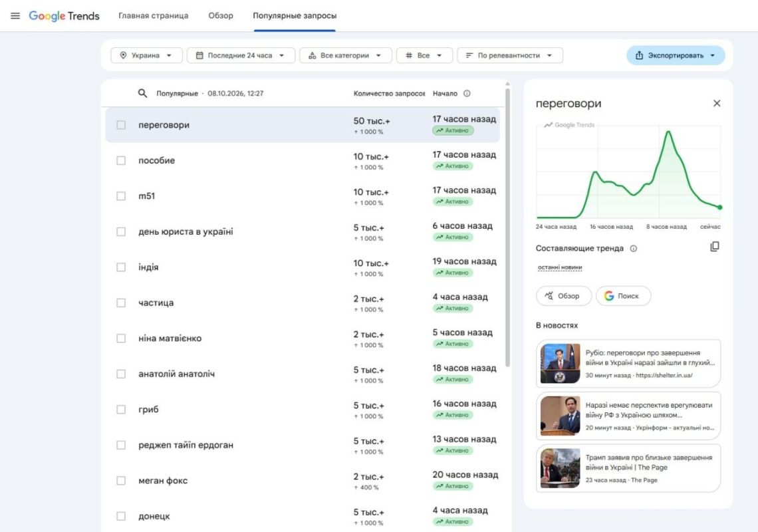The image size is (758, 532).
Task: Click the Активно badge in the гриб row
Action: [453, 415]
